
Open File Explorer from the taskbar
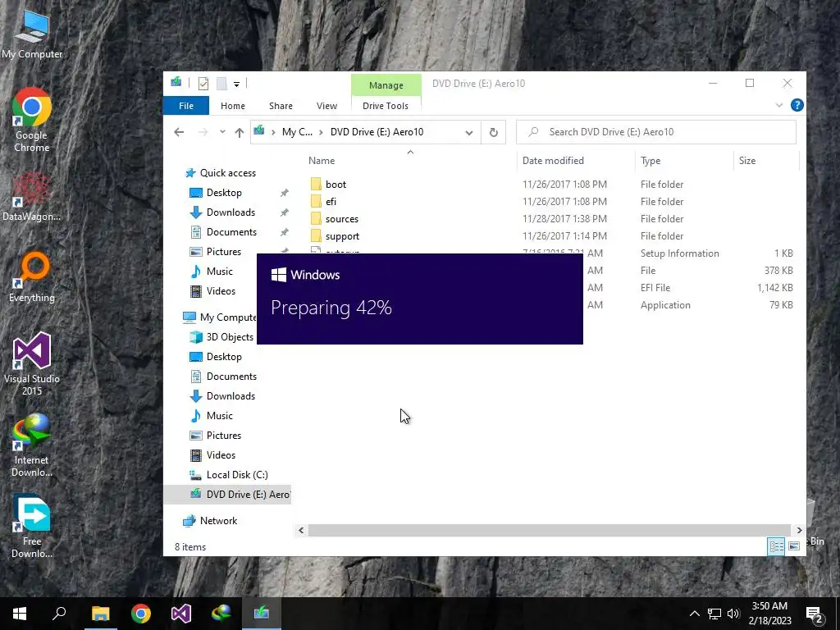[x=100, y=614]
